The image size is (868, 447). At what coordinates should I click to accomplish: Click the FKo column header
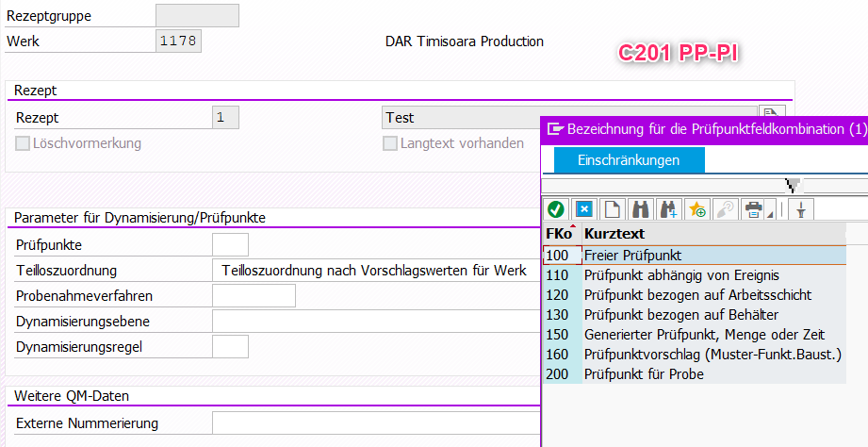click(x=559, y=233)
